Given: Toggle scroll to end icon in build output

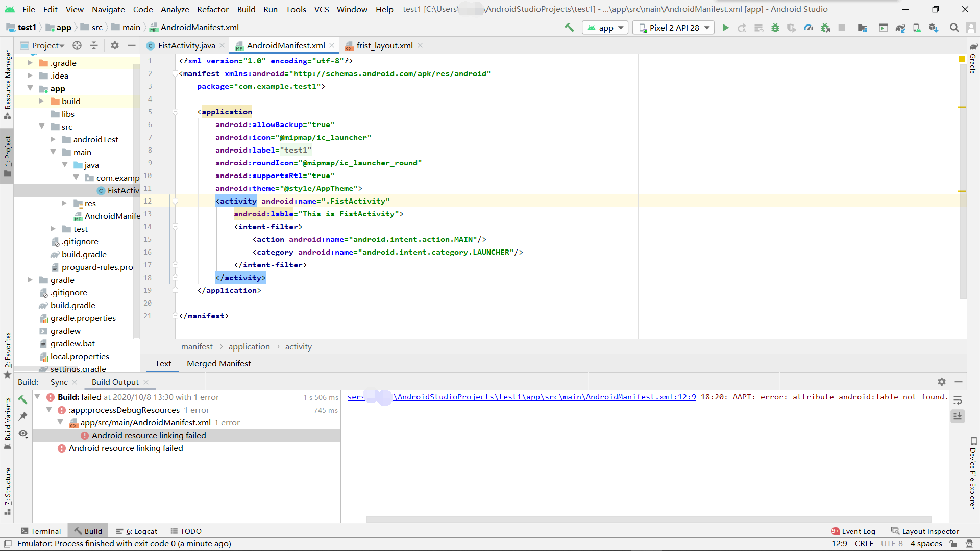Looking at the screenshot, I should [x=958, y=416].
